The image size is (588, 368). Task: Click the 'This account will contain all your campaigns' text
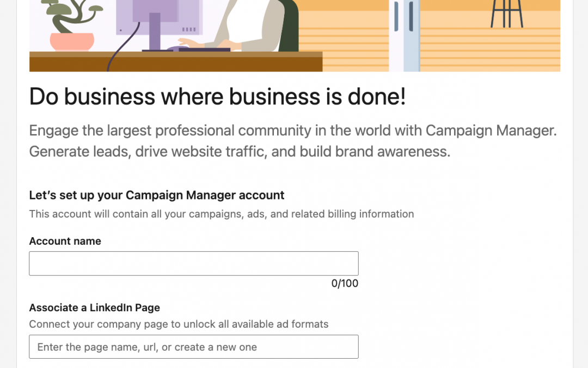tap(221, 214)
